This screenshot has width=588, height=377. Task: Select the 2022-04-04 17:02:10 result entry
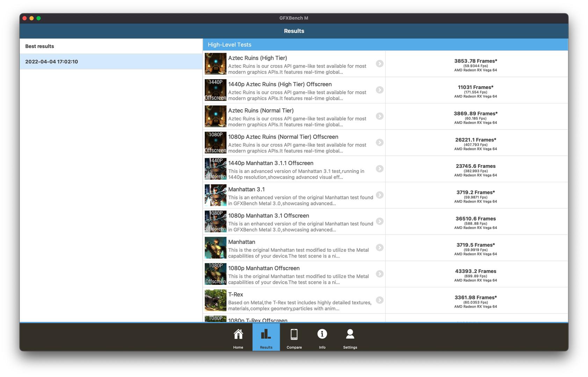point(111,61)
